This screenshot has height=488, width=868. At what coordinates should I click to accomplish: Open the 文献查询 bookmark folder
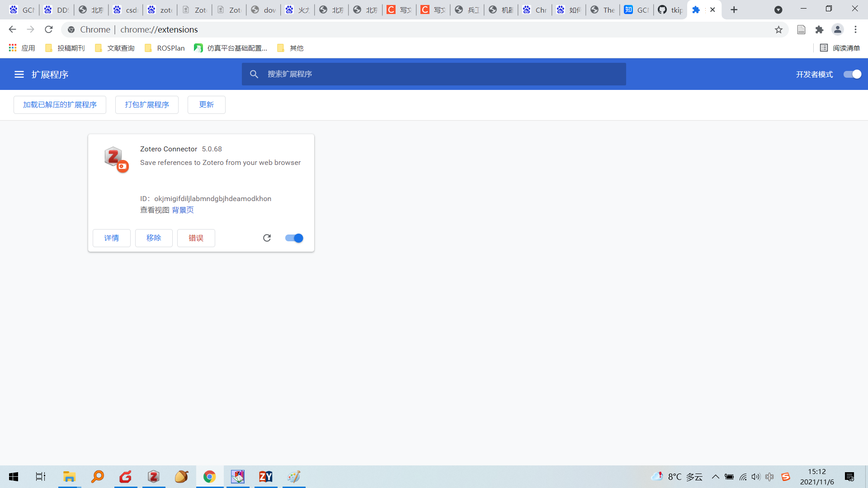(114, 48)
